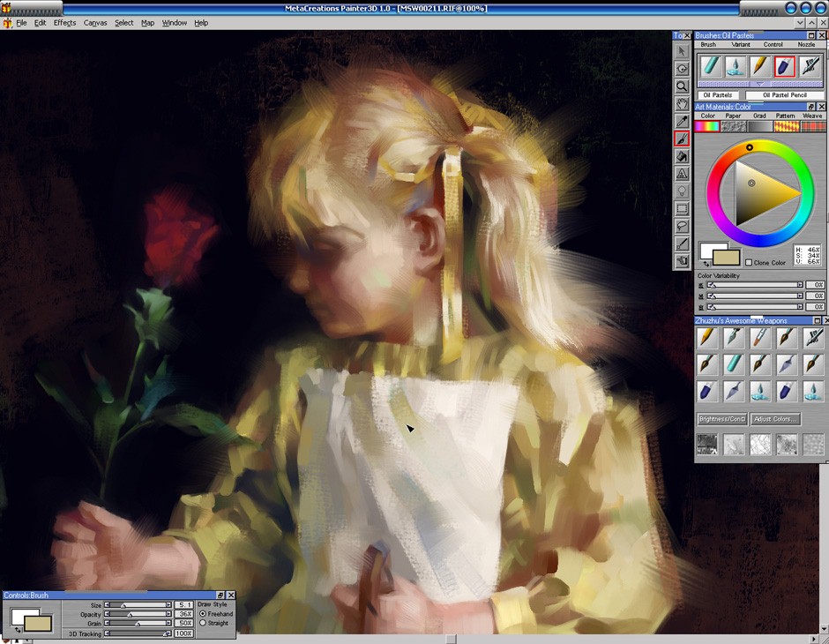Select the grabber hand tool
Image resolution: width=829 pixels, height=644 pixels.
[682, 103]
